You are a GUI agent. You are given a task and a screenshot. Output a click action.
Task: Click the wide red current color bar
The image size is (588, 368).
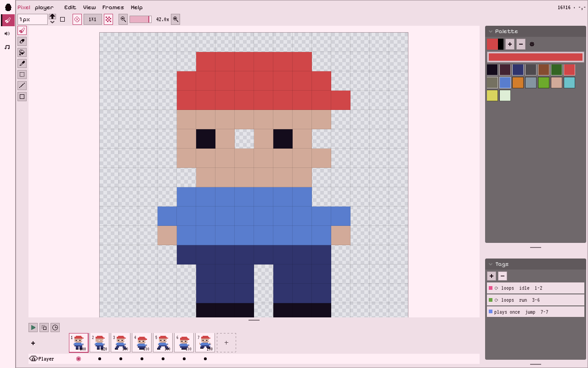pyautogui.click(x=536, y=57)
